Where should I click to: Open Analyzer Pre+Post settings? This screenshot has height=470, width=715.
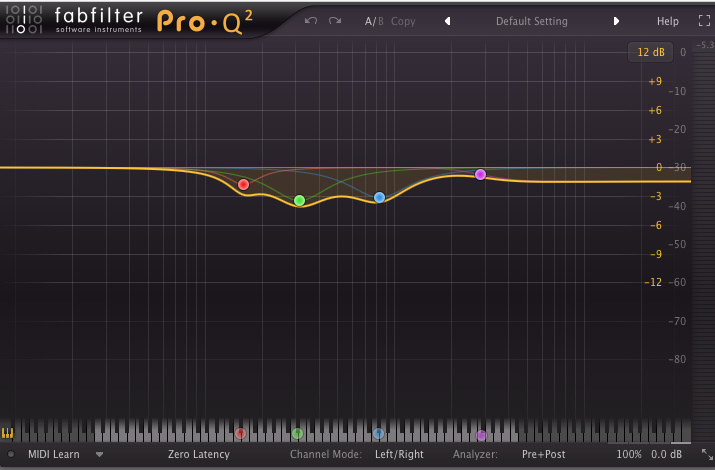[x=544, y=455]
